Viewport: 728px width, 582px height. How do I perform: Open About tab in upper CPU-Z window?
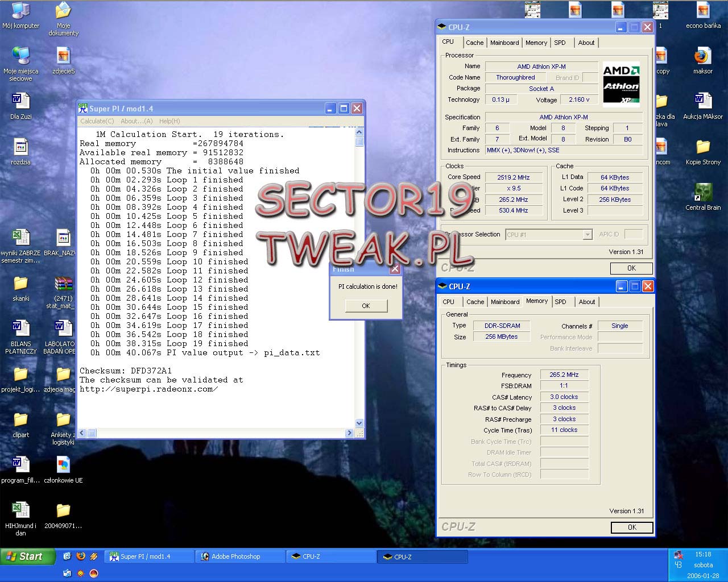click(x=586, y=43)
